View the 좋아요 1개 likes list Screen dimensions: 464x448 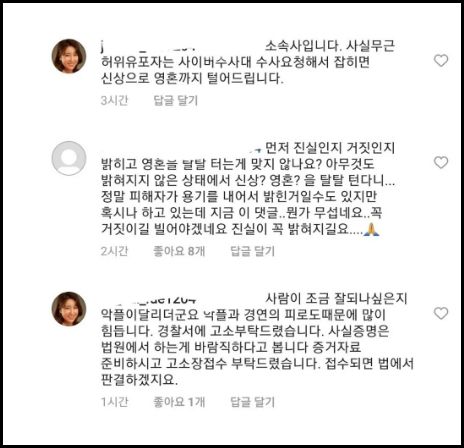pyautogui.click(x=179, y=402)
